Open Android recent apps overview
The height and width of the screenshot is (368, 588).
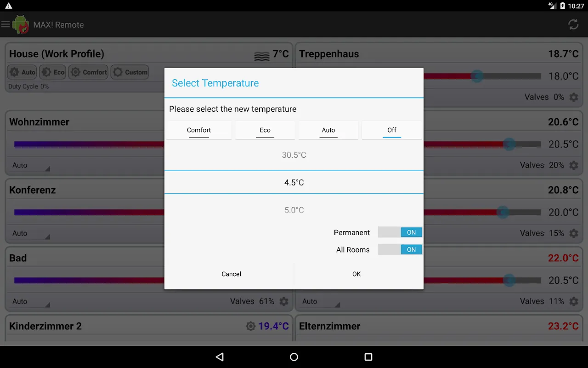pyautogui.click(x=368, y=357)
